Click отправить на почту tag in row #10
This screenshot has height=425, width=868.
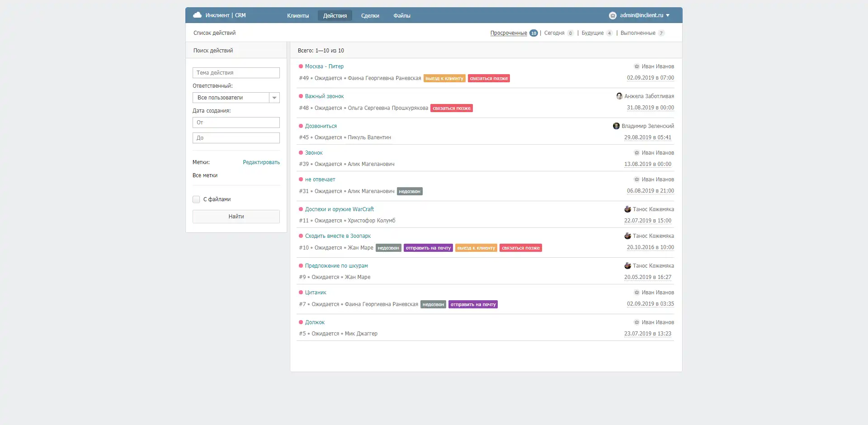click(428, 248)
